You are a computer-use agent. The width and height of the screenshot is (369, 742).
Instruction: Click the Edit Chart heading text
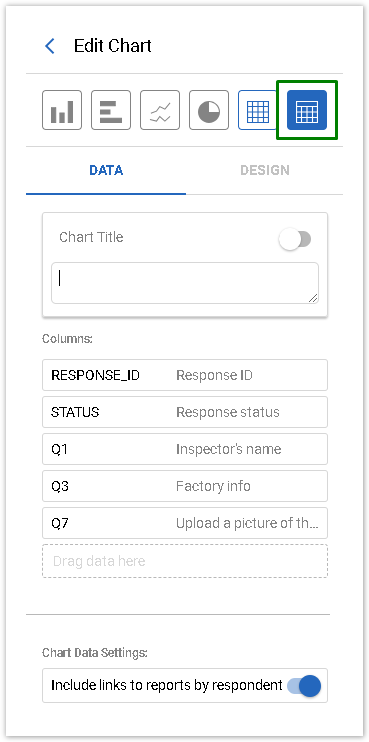[x=113, y=46]
